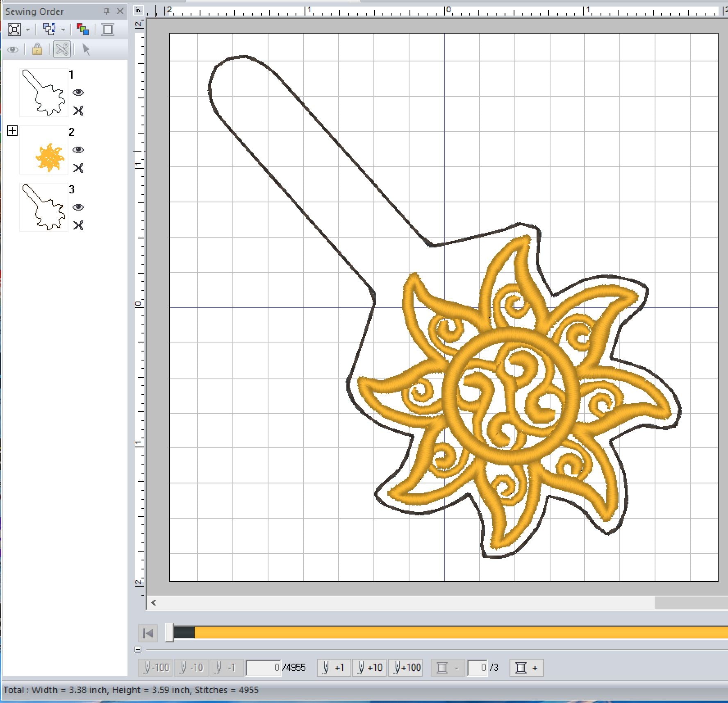Click the change sewing order icon

49,29
